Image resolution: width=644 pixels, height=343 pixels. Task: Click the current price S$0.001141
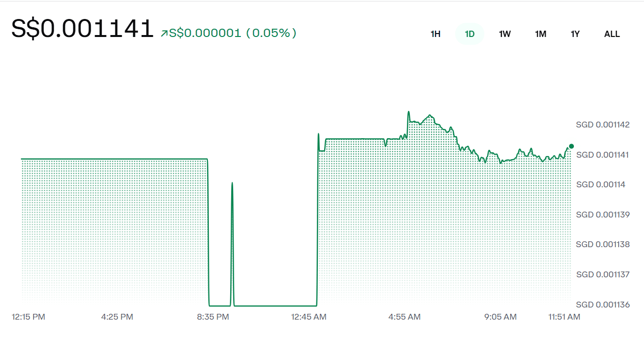(83, 29)
